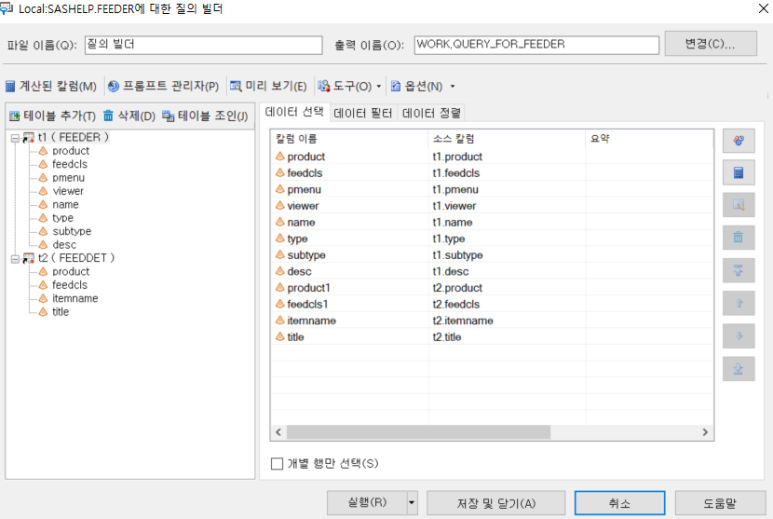Image resolution: width=773 pixels, height=519 pixels.
Task: Select the desc row in column grid
Action: [x=492, y=271]
